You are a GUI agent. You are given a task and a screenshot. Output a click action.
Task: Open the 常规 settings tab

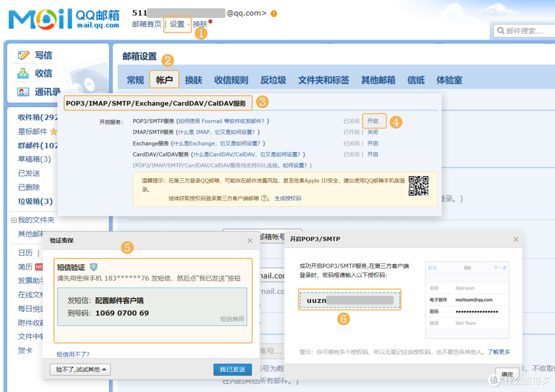pyautogui.click(x=136, y=80)
